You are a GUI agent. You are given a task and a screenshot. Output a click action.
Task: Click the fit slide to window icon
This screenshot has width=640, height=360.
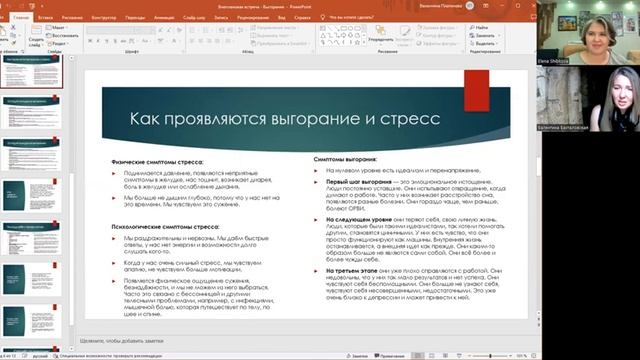[x=534, y=356]
